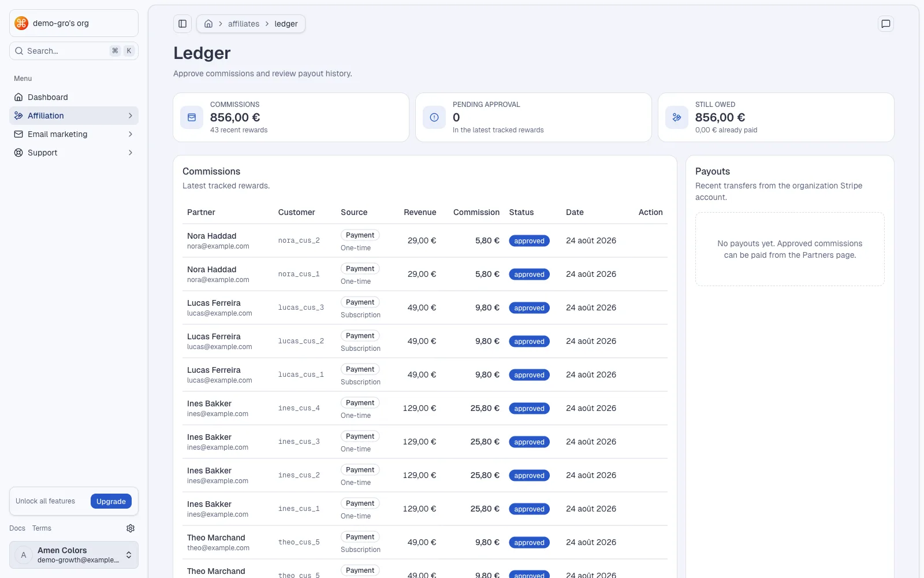Click Ines Bakker in ines_cus_4 row

(x=209, y=403)
